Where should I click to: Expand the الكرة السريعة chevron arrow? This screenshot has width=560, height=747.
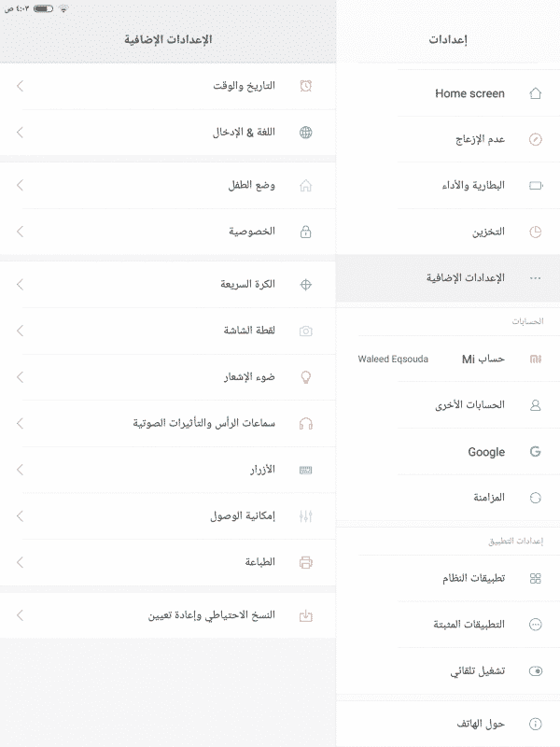21,284
